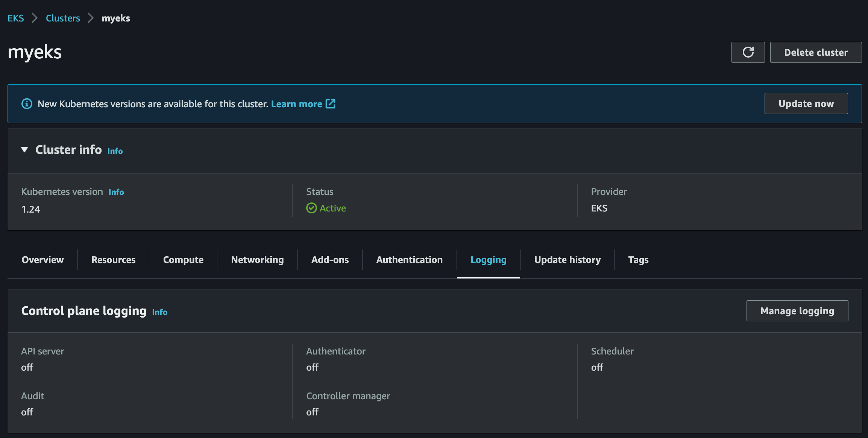Image resolution: width=868 pixels, height=438 pixels.
Task: Click Info link next to Kubernetes version
Action: click(116, 192)
